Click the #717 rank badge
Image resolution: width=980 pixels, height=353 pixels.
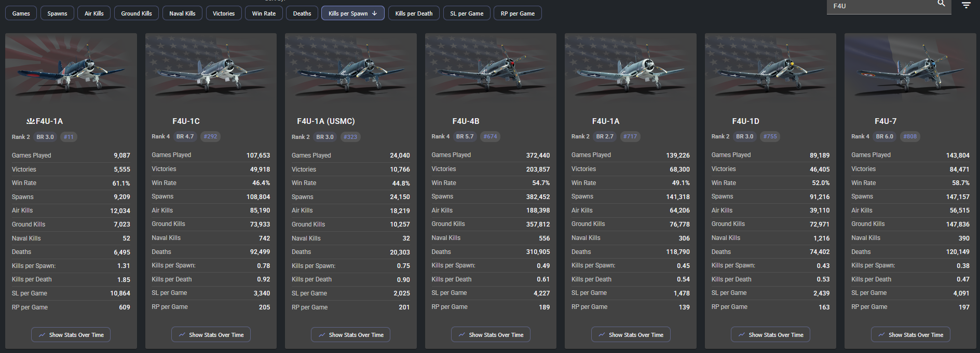click(630, 136)
